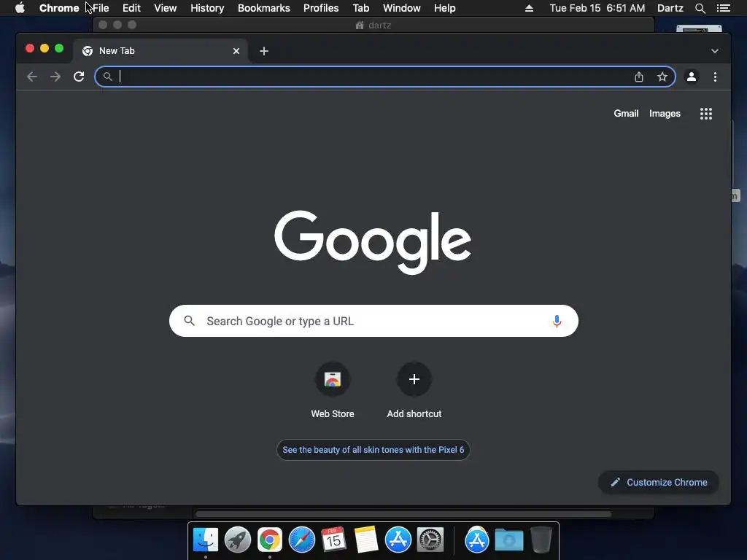Open the Window menu

click(x=402, y=8)
